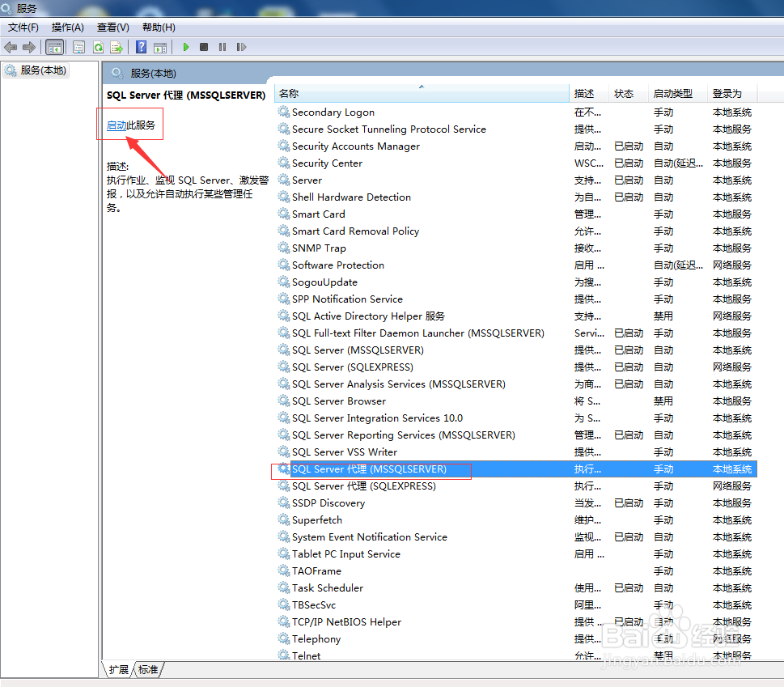Select the SSDP Discovery service

point(516,503)
